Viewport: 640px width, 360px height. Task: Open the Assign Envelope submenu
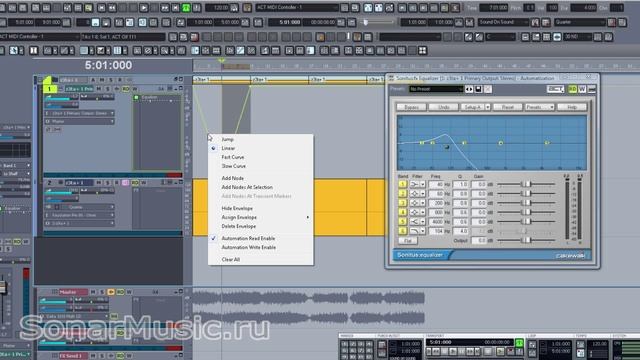click(x=260, y=217)
